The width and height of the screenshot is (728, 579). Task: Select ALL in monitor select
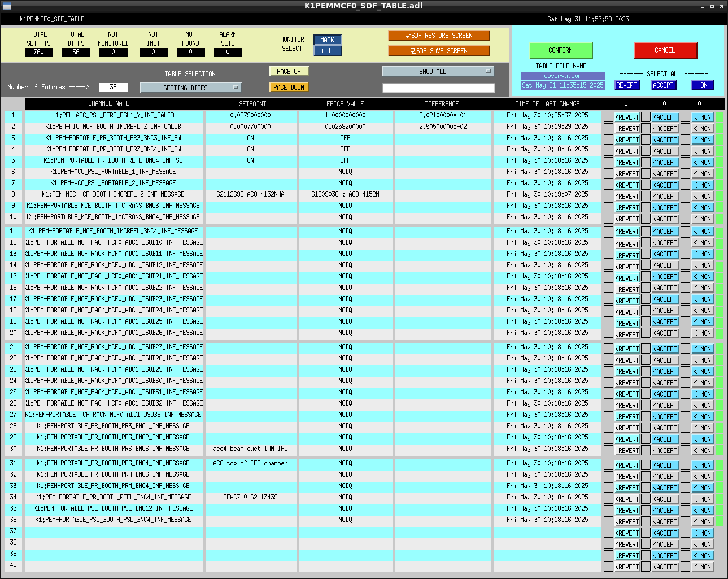tap(327, 51)
